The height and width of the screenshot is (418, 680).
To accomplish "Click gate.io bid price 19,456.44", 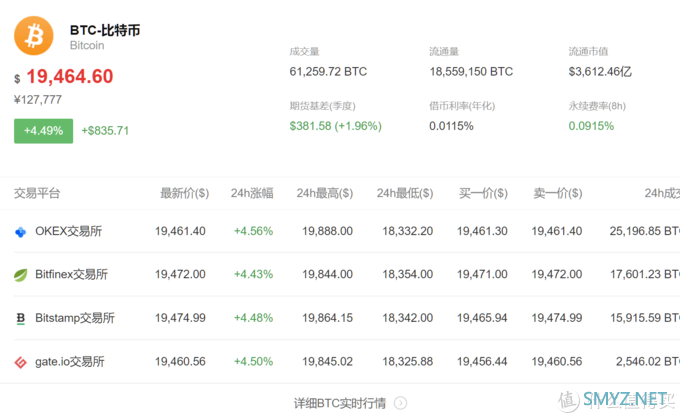I will [x=482, y=362].
